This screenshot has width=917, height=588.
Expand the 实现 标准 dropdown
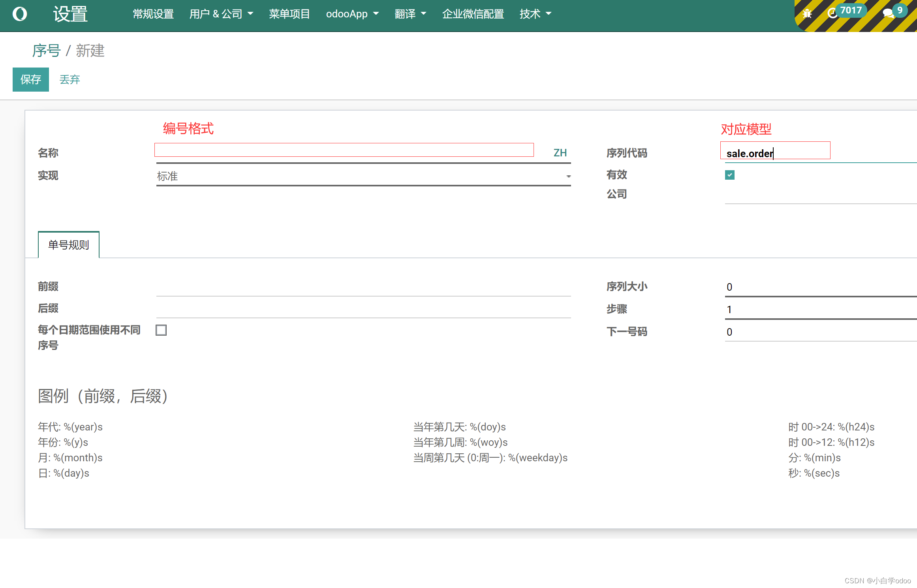pos(363,176)
